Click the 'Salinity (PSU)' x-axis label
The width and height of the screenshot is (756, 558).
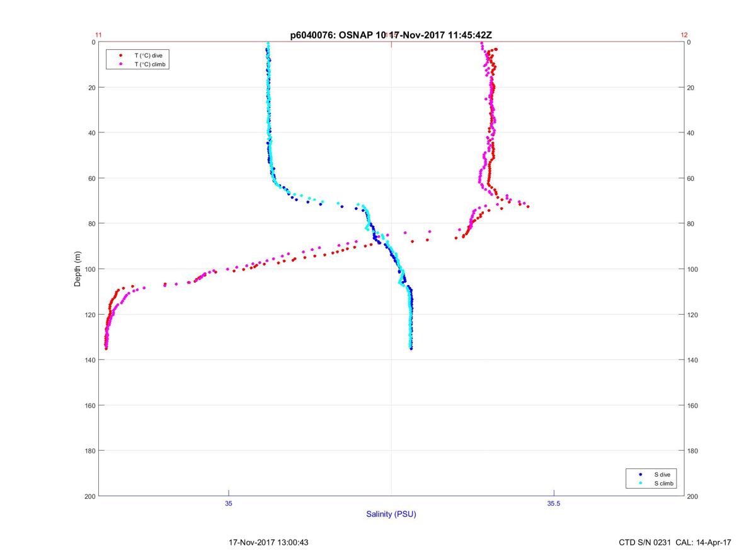(x=391, y=514)
